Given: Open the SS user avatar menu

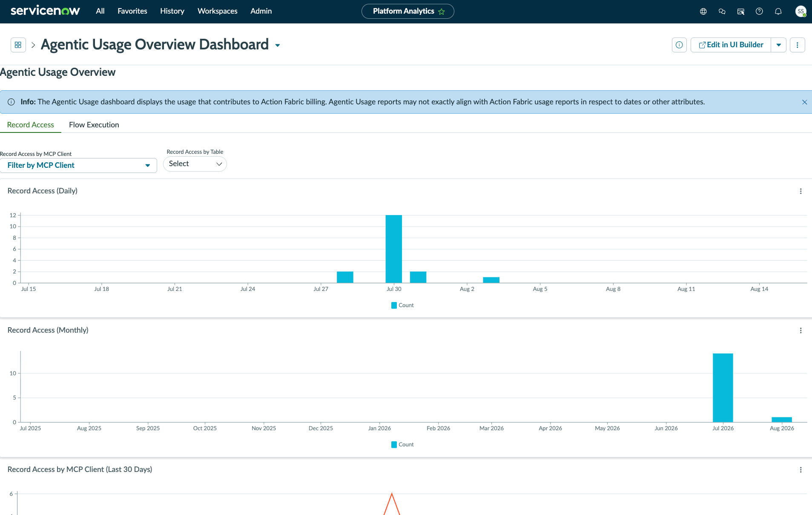Looking at the screenshot, I should (x=801, y=12).
